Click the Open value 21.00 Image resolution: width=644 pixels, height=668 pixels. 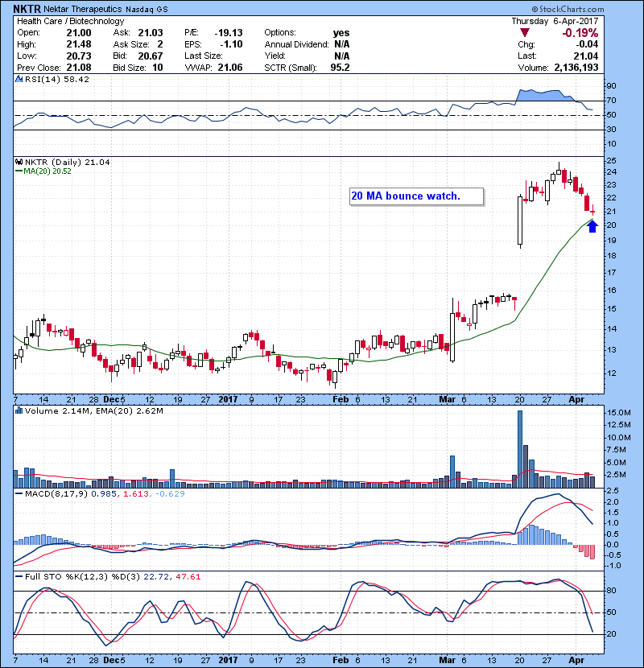click(x=78, y=33)
